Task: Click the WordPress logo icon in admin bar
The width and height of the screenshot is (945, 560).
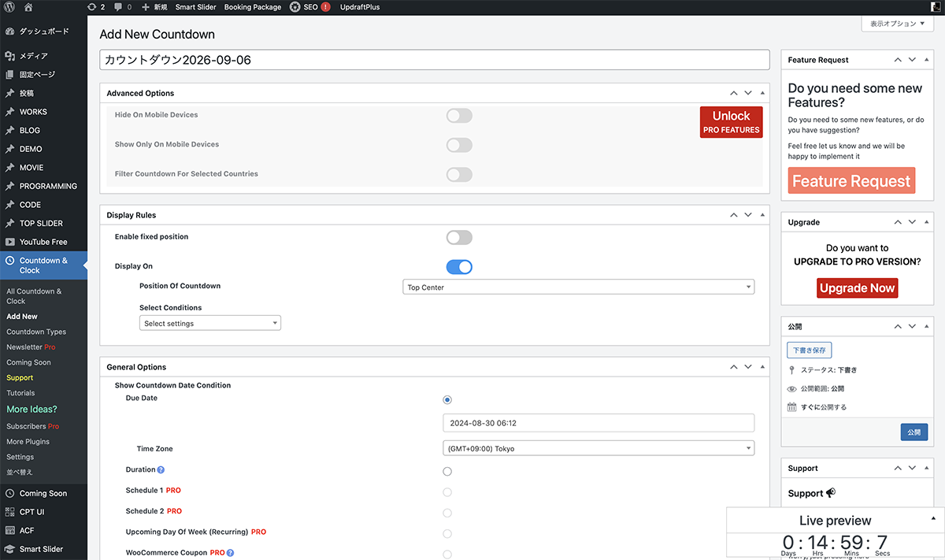Action: pyautogui.click(x=10, y=7)
